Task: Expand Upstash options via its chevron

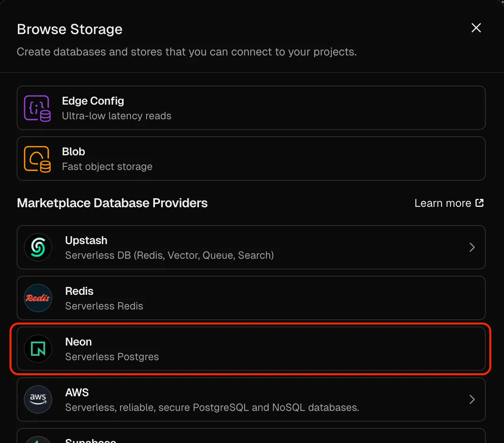Action: coord(472,247)
